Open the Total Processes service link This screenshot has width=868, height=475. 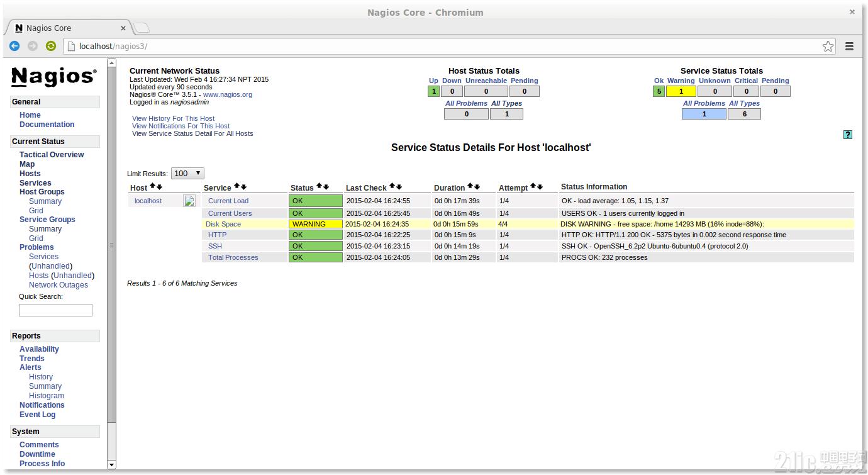[x=233, y=257]
